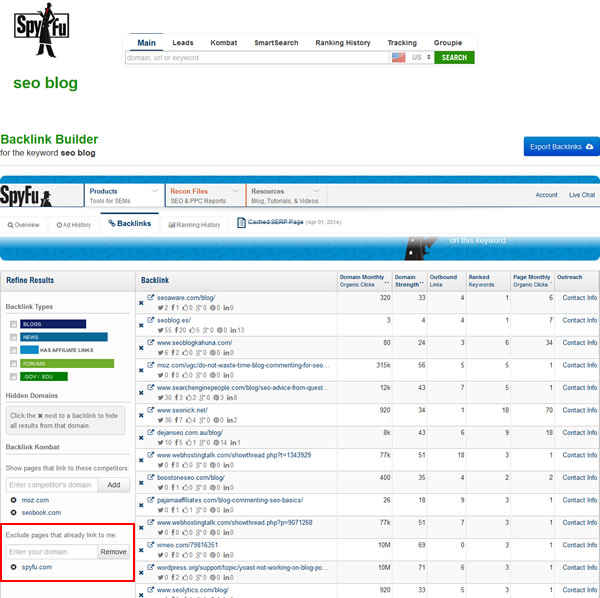Select the Backlinks sub-tab

[x=130, y=223]
